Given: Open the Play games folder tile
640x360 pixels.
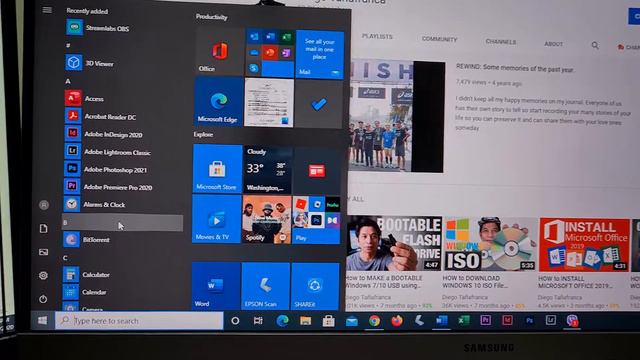Looking at the screenshot, I should point(316,220).
